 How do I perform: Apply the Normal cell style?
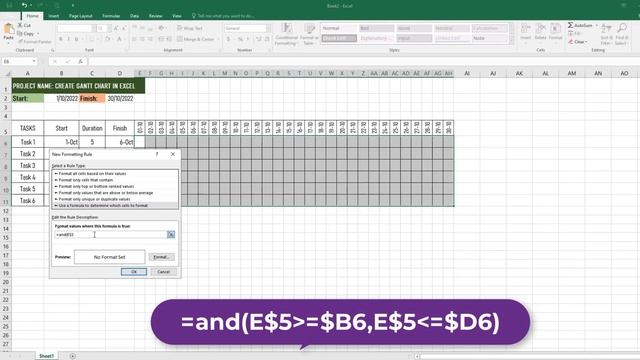[338, 28]
